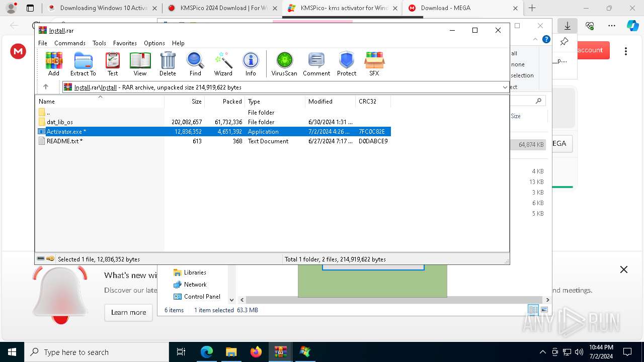
Task: Sort by the CRC32 column header
Action: tap(373, 101)
